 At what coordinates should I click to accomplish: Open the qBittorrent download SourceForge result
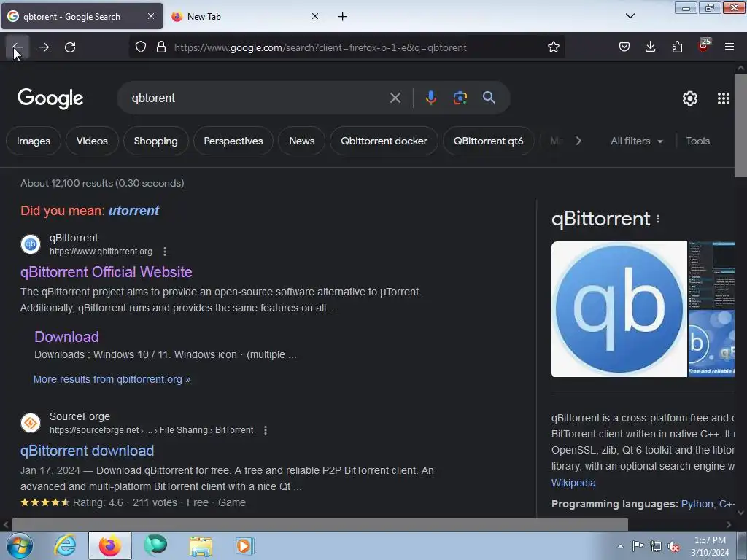point(88,451)
